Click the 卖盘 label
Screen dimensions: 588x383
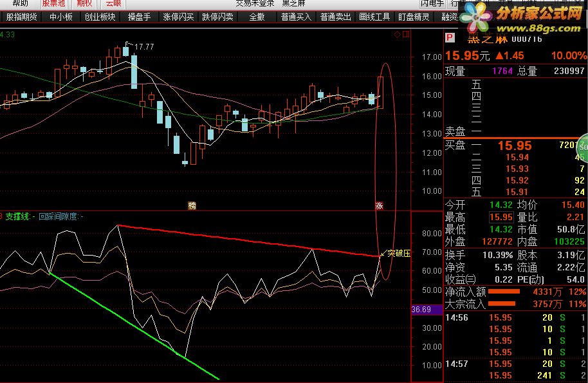[x=455, y=131]
